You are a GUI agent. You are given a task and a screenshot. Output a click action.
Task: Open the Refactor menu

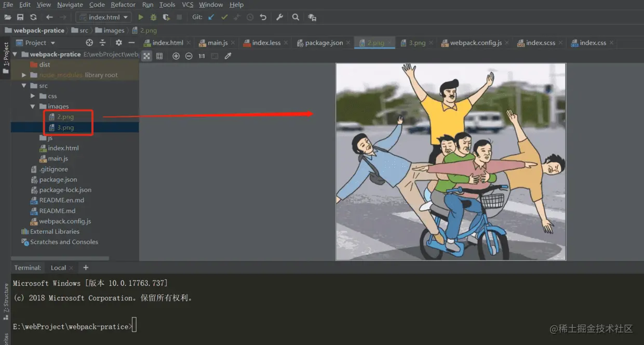pos(123,5)
